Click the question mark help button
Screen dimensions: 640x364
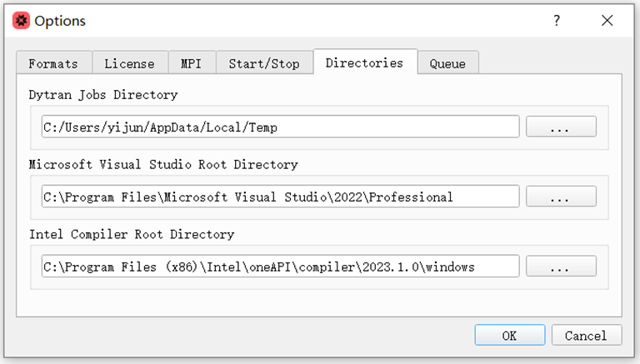[557, 21]
